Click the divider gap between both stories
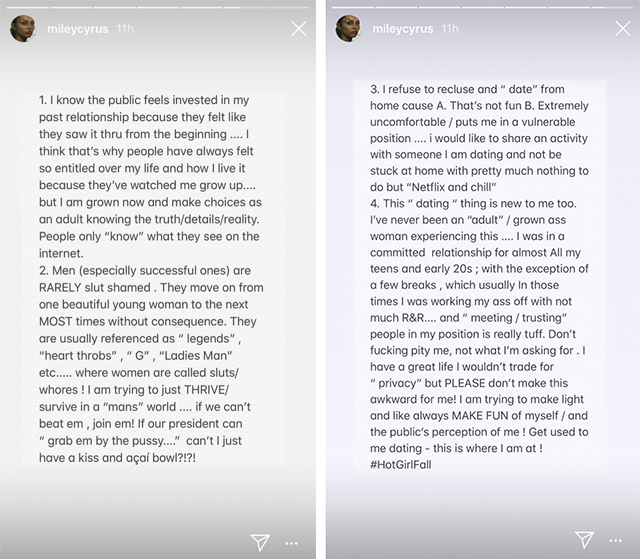Viewport: 640px width, 559px height. [x=320, y=280]
